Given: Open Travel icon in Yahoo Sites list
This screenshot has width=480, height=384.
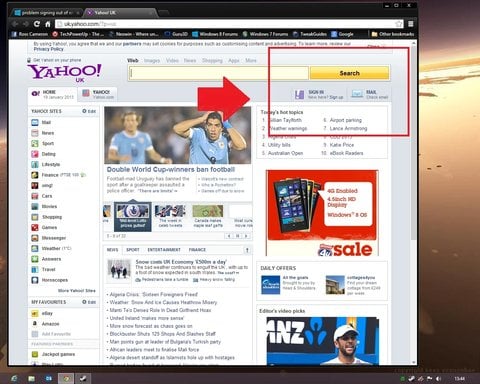Looking at the screenshot, I should pos(35,269).
